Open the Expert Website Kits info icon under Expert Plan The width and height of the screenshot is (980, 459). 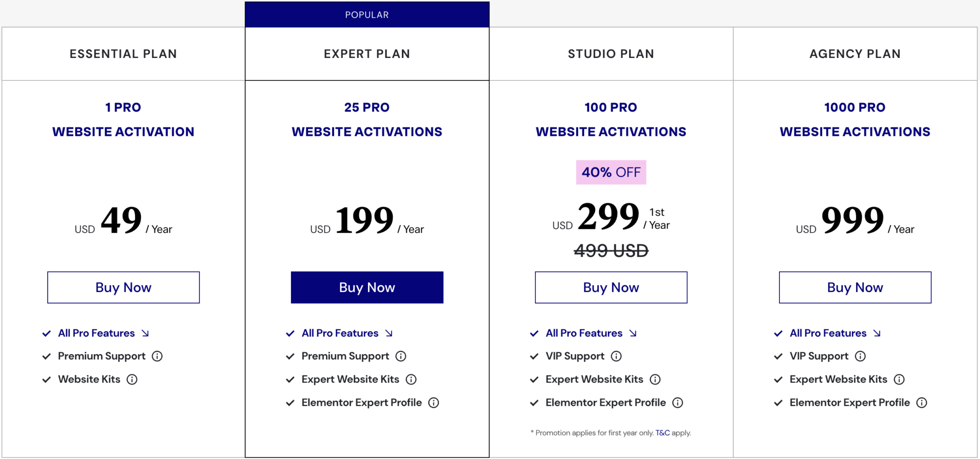412,379
